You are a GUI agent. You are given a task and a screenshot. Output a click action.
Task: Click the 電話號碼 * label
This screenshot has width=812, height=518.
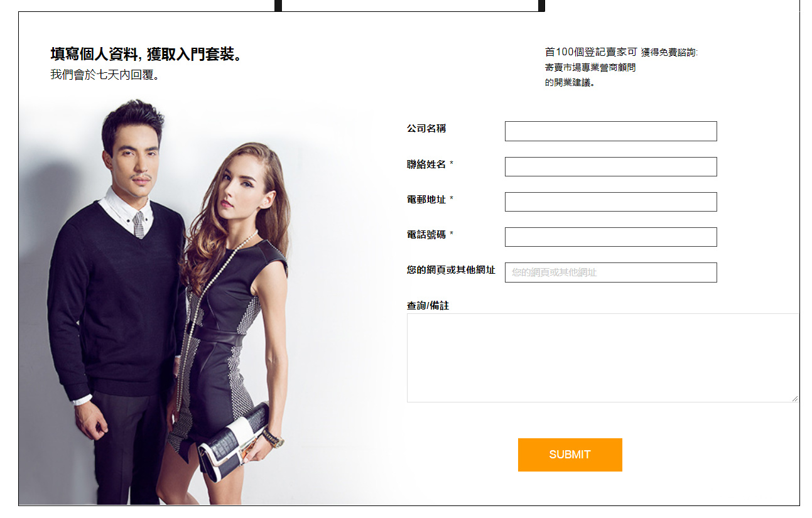[430, 235]
